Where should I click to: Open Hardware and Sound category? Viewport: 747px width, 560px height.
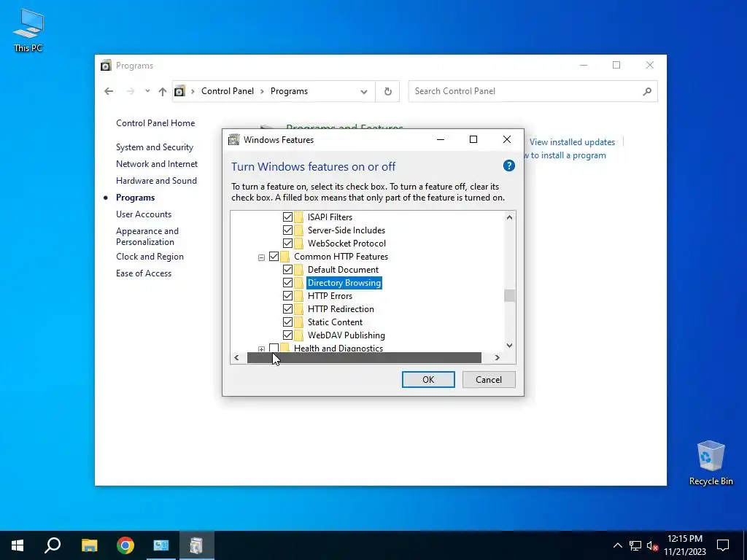pyautogui.click(x=156, y=181)
